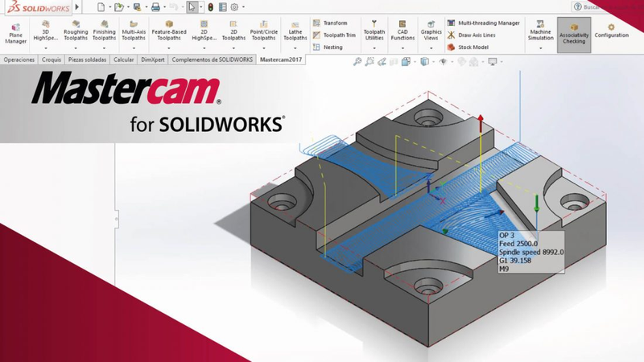This screenshot has height=362, width=644.
Task: Click the Zoom to Fit view icon
Action: click(357, 62)
